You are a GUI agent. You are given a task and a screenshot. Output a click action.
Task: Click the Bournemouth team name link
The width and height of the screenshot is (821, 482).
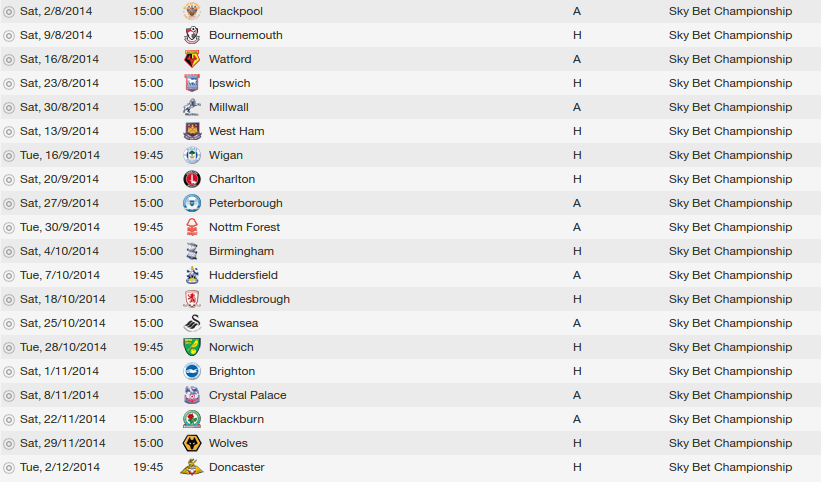(x=246, y=35)
